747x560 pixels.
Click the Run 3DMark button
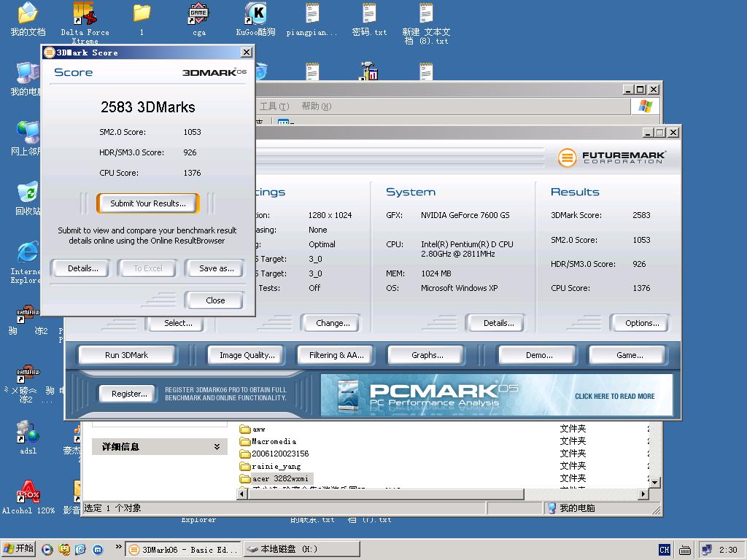click(127, 355)
